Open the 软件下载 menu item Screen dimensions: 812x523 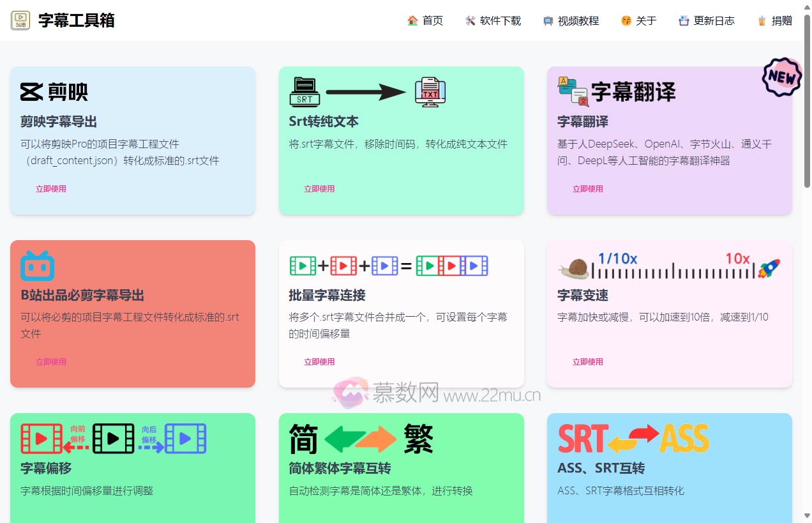pos(493,20)
